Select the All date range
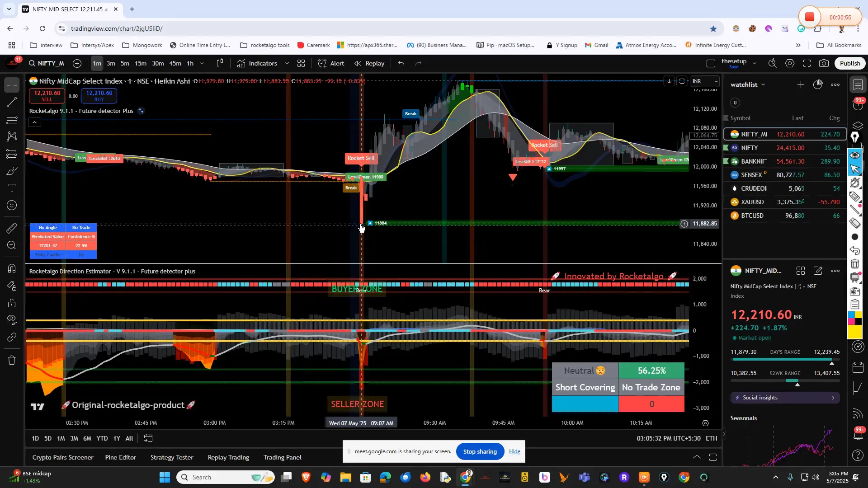 pos(129,438)
